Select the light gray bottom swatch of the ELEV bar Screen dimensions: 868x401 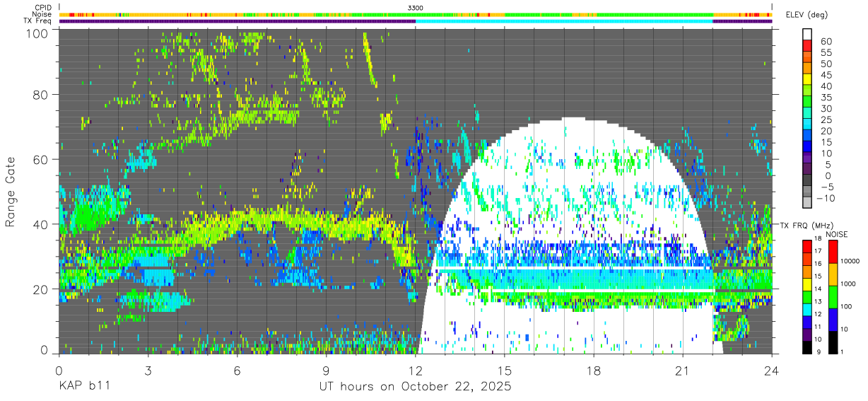pyautogui.click(x=807, y=202)
